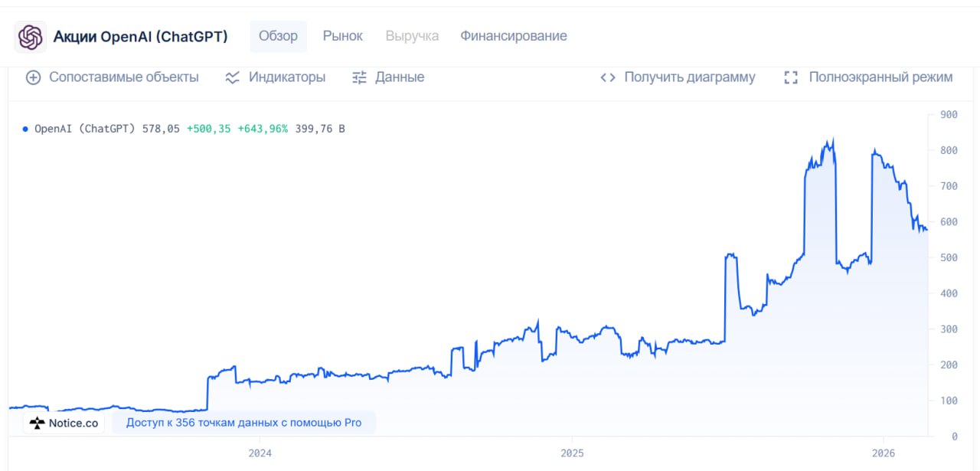980x471 pixels.
Task: Click the green +643,96% change value
Action: pyautogui.click(x=263, y=129)
